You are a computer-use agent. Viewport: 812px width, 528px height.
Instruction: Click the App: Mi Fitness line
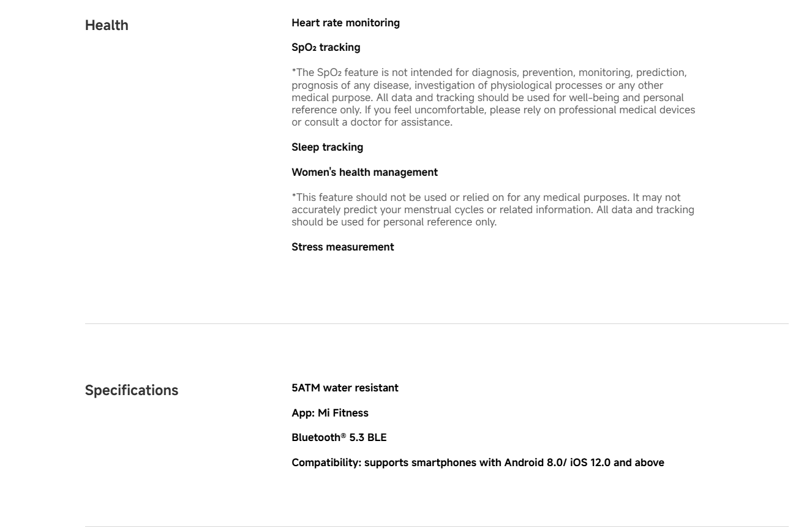[x=330, y=413]
